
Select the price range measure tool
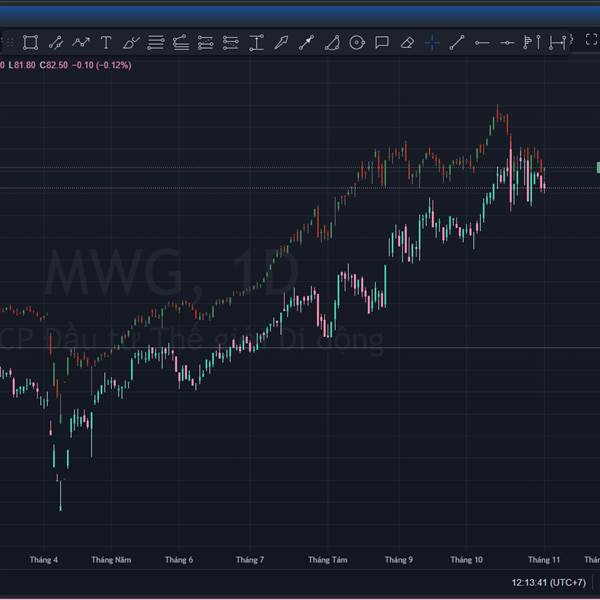(256, 42)
